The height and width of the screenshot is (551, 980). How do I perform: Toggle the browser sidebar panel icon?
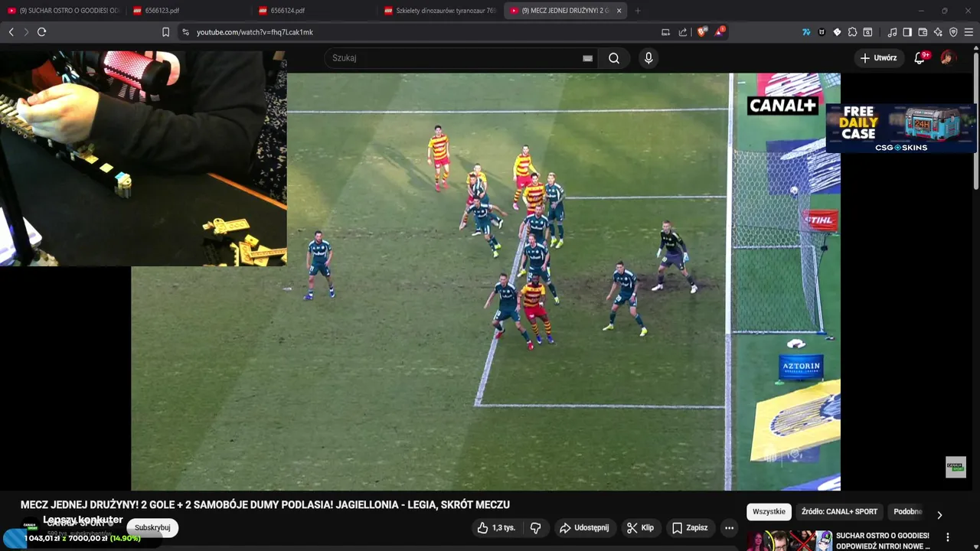point(907,32)
